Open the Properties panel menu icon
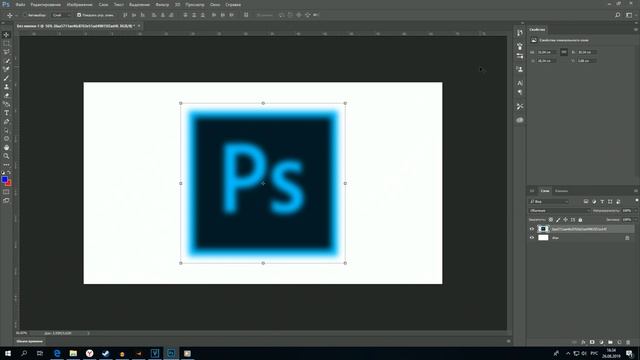 636,30
